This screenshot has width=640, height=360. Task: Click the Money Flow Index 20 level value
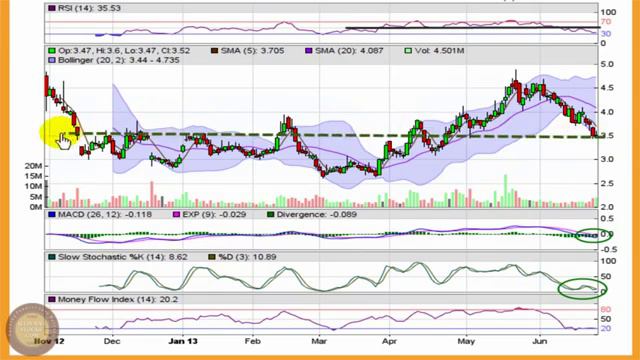click(x=606, y=329)
